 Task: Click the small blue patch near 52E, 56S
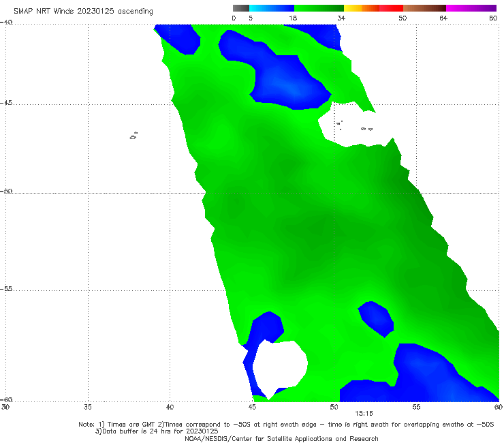[376, 318]
